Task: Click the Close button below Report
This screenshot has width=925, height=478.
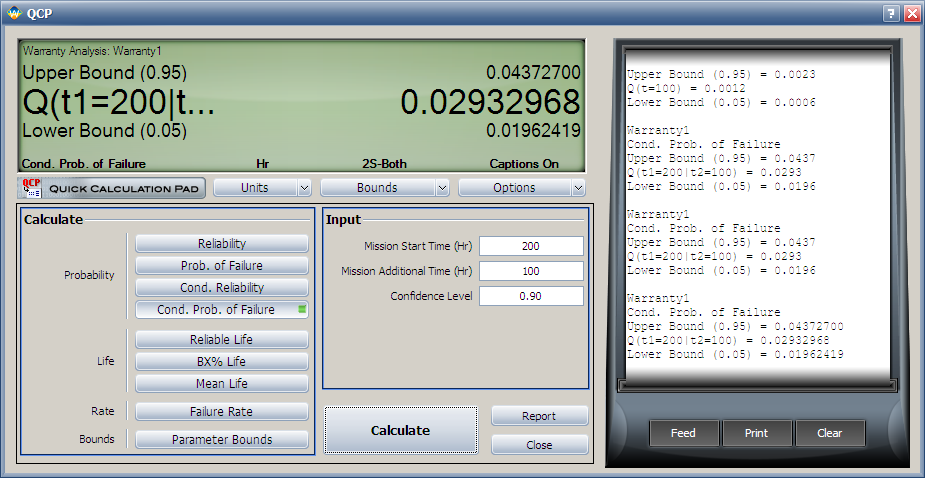Action: [x=539, y=445]
